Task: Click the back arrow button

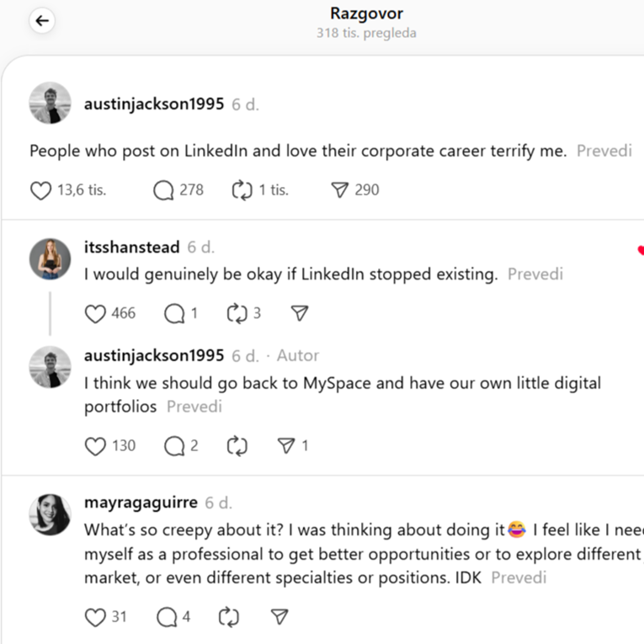Action: 42,22
